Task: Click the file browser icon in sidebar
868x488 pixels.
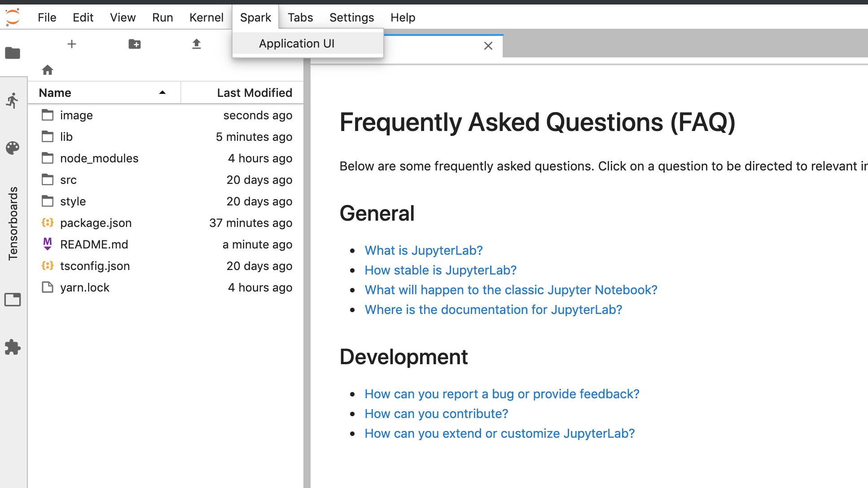Action: tap(13, 53)
